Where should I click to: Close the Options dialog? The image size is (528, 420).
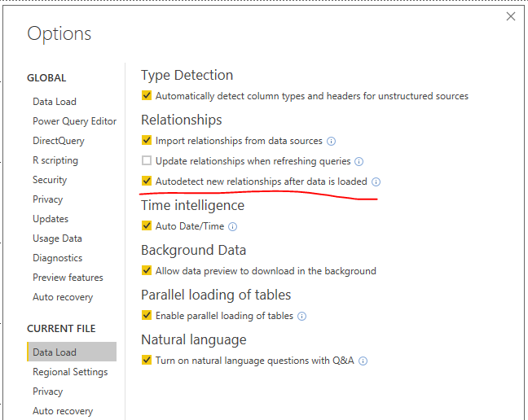(511, 16)
